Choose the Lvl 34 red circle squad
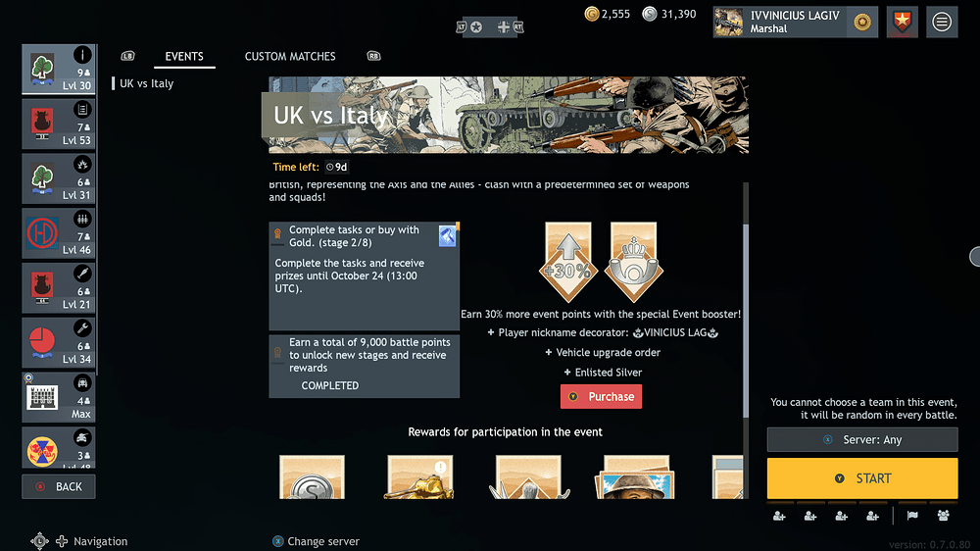 59,343
